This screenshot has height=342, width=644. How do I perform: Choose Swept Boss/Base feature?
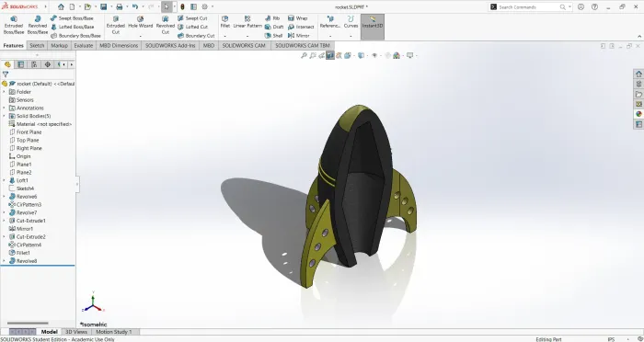tap(72, 18)
